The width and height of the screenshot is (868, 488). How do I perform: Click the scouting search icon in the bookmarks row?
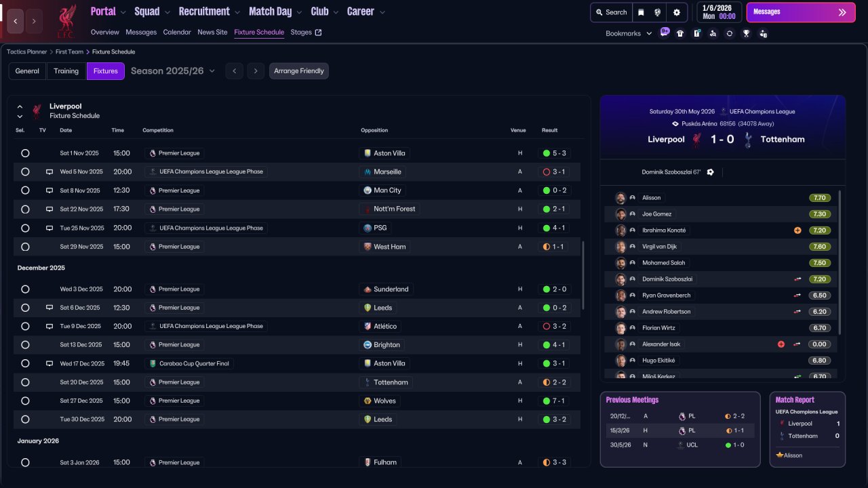[713, 33]
